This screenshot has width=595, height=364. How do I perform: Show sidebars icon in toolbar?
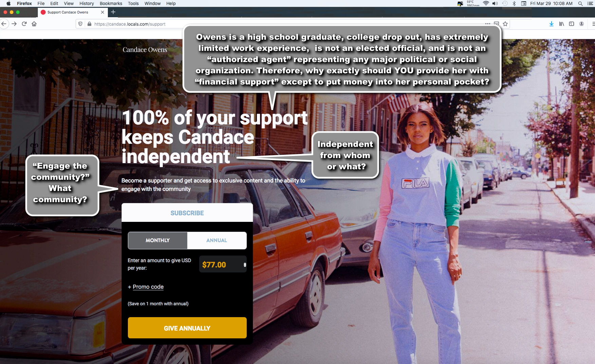[x=572, y=24]
